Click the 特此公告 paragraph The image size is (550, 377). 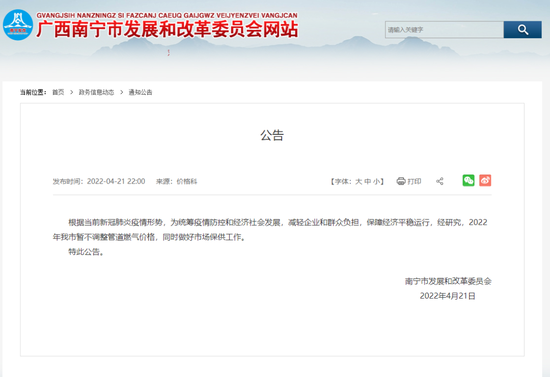[x=86, y=252]
